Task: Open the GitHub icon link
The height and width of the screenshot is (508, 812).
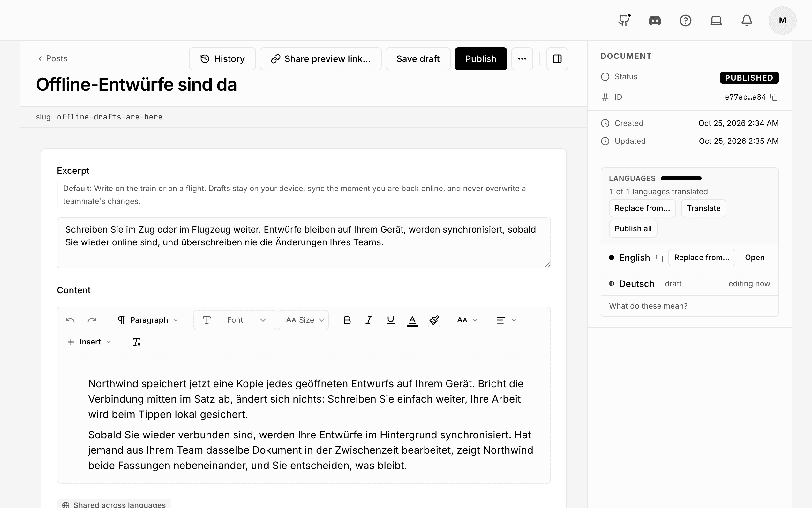Action: [x=624, y=20]
